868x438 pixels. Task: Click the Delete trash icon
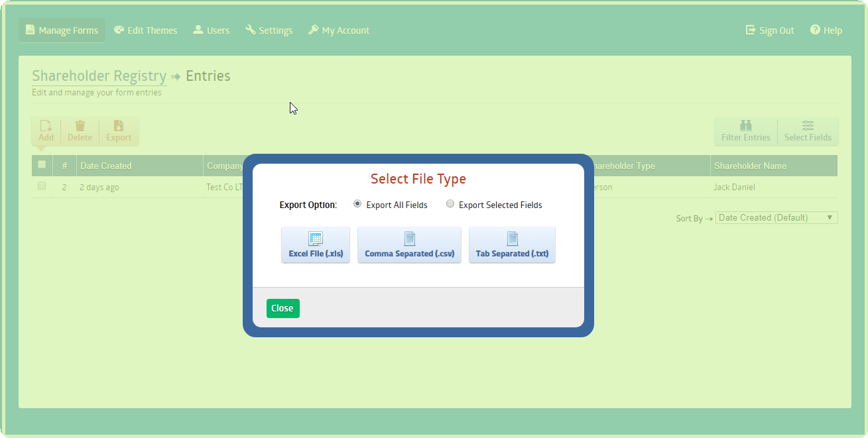(80, 126)
